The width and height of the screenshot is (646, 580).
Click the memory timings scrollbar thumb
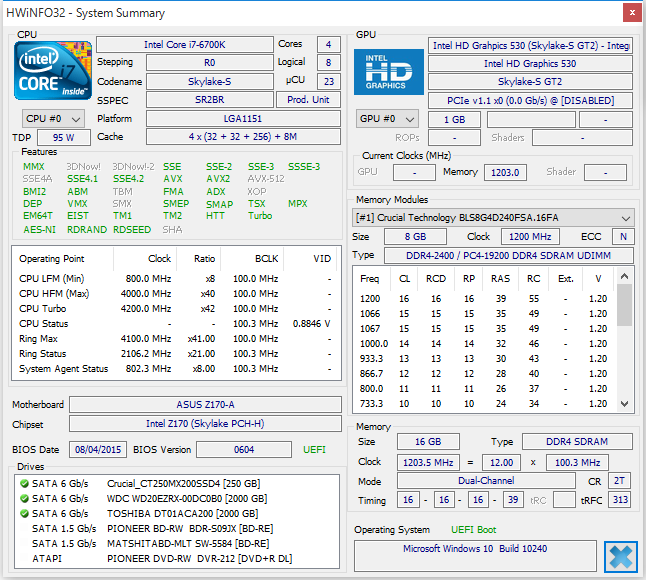(x=625, y=305)
